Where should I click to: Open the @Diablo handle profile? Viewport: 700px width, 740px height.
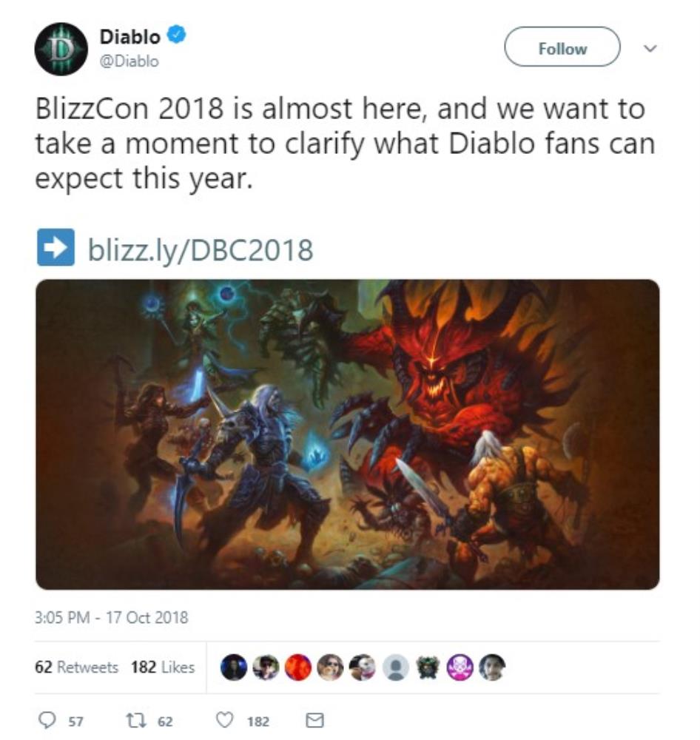coord(129,61)
